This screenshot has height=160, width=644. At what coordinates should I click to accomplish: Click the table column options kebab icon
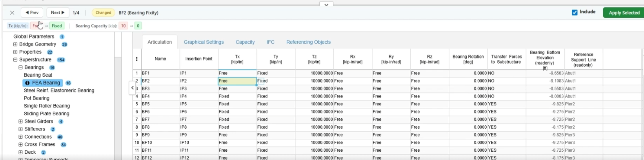[x=136, y=59]
